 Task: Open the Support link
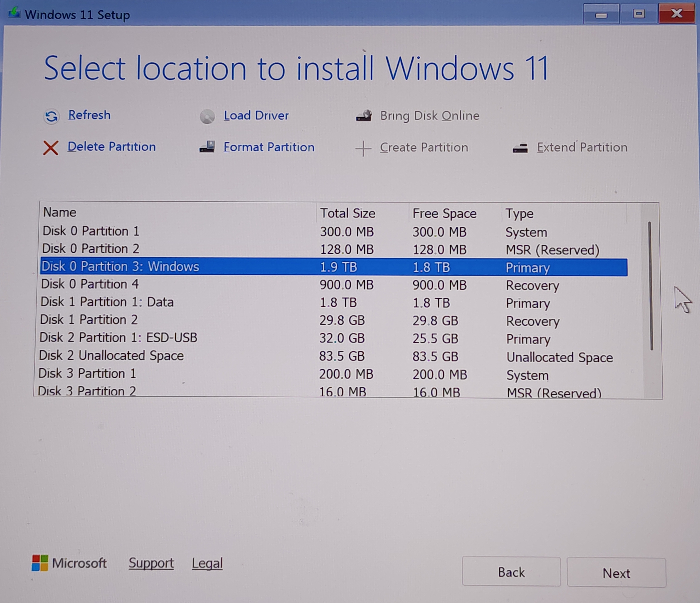(x=151, y=563)
